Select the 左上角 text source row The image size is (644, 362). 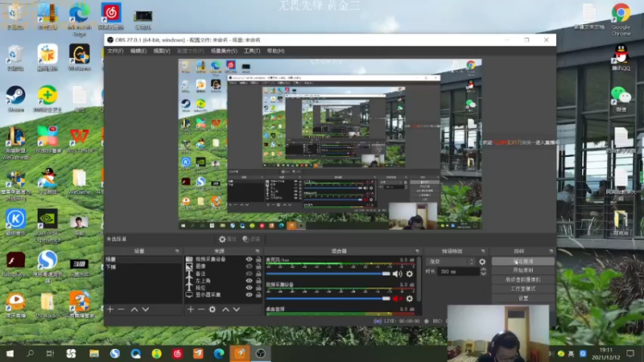(223, 281)
